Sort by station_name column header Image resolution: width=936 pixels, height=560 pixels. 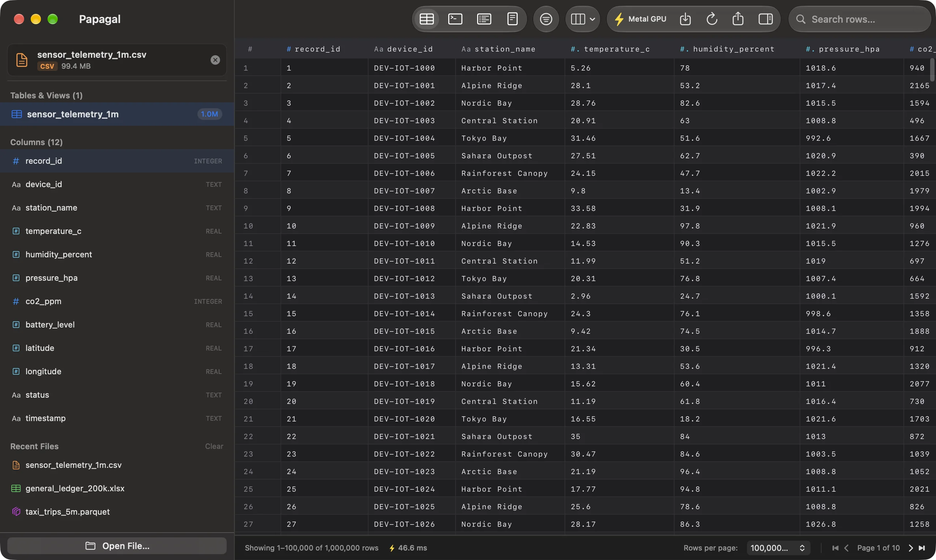[x=510, y=49]
